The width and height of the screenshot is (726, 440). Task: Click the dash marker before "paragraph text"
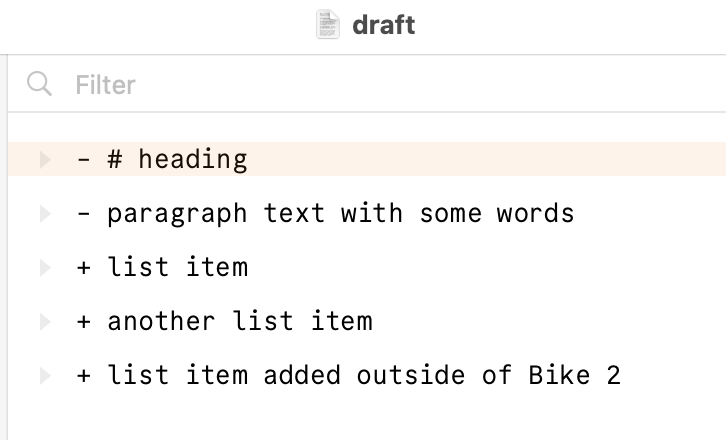(x=84, y=213)
